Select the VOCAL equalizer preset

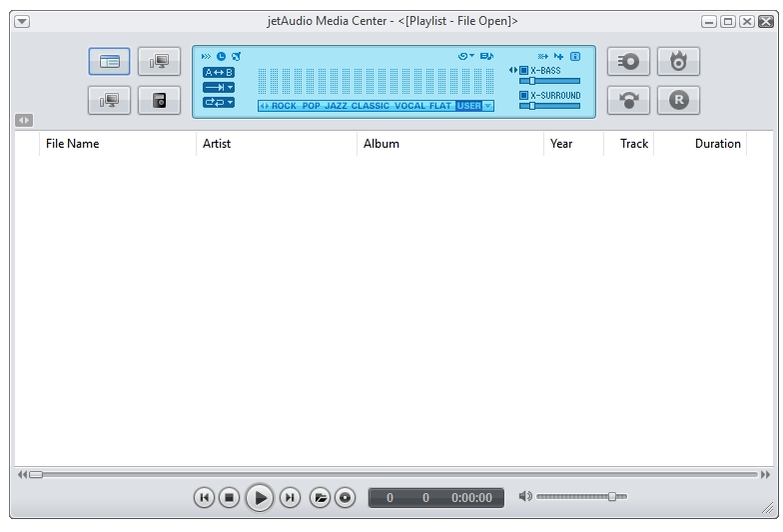tap(409, 106)
